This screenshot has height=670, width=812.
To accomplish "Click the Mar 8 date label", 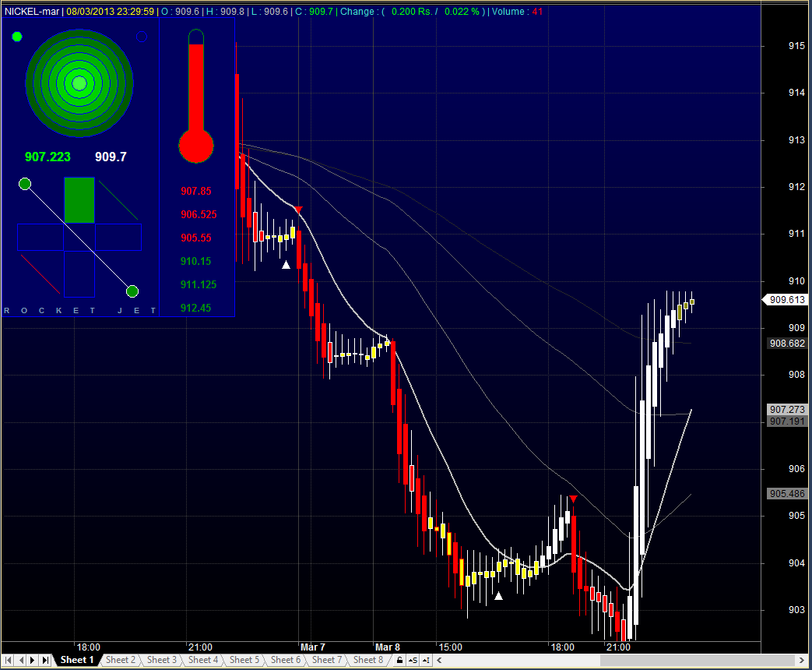I will (388, 647).
